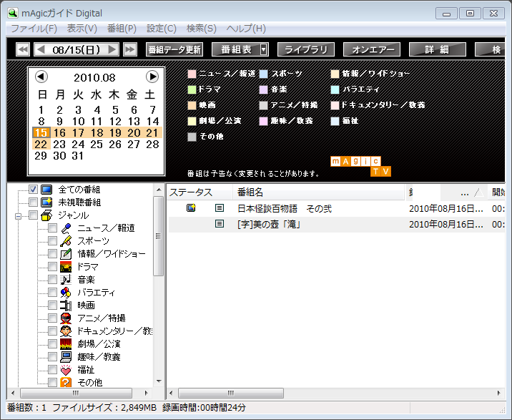Click the ドキュメンタリー person icon

[66, 331]
